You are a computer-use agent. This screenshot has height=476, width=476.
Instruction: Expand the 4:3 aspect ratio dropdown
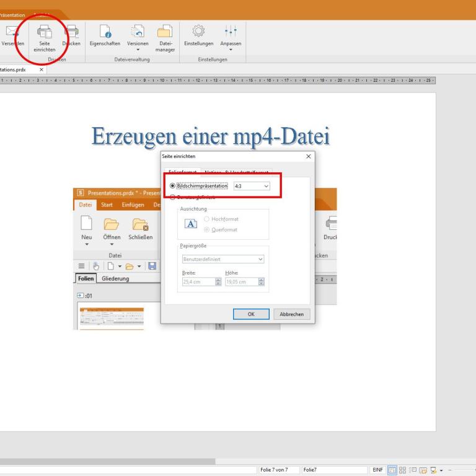(267, 186)
